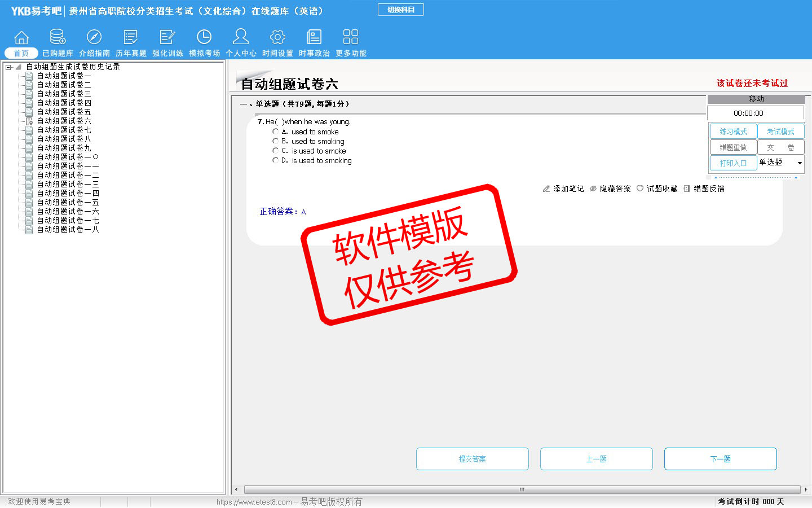Viewport: 812px width, 508px height.
Task: Switch to 练习模式 practice mode
Action: pyautogui.click(x=733, y=132)
